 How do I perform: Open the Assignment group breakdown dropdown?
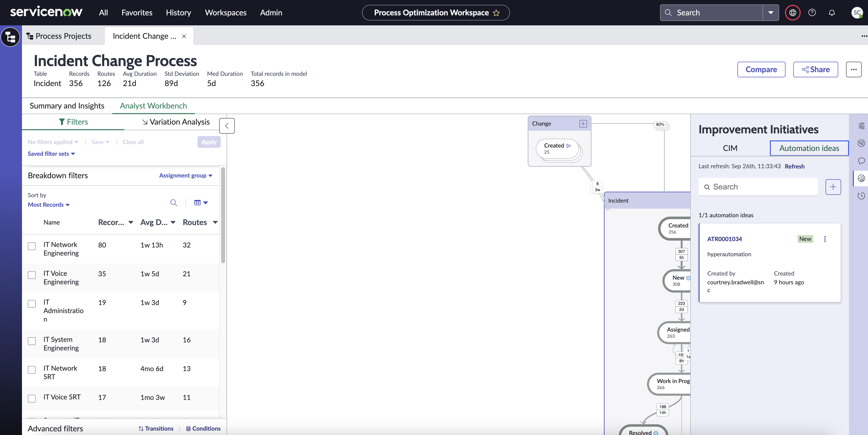[x=186, y=175]
